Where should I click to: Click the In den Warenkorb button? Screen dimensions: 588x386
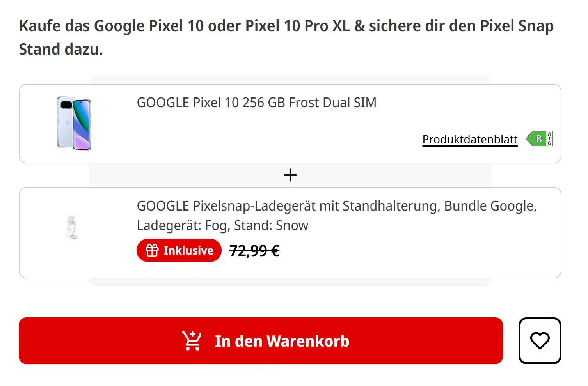click(x=261, y=340)
